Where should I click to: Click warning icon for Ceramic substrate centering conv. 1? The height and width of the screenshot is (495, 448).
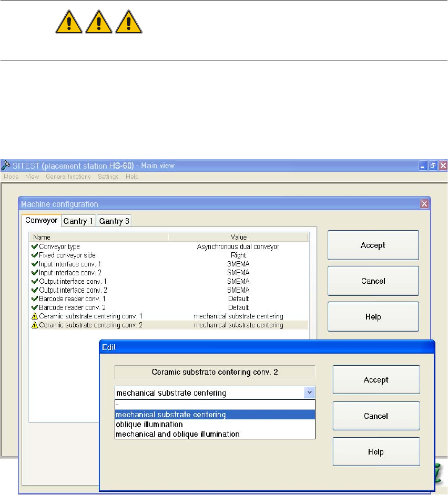click(x=35, y=316)
